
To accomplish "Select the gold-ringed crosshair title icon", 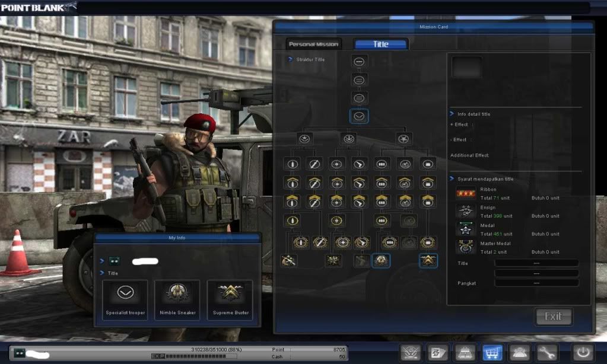I will (336, 221).
